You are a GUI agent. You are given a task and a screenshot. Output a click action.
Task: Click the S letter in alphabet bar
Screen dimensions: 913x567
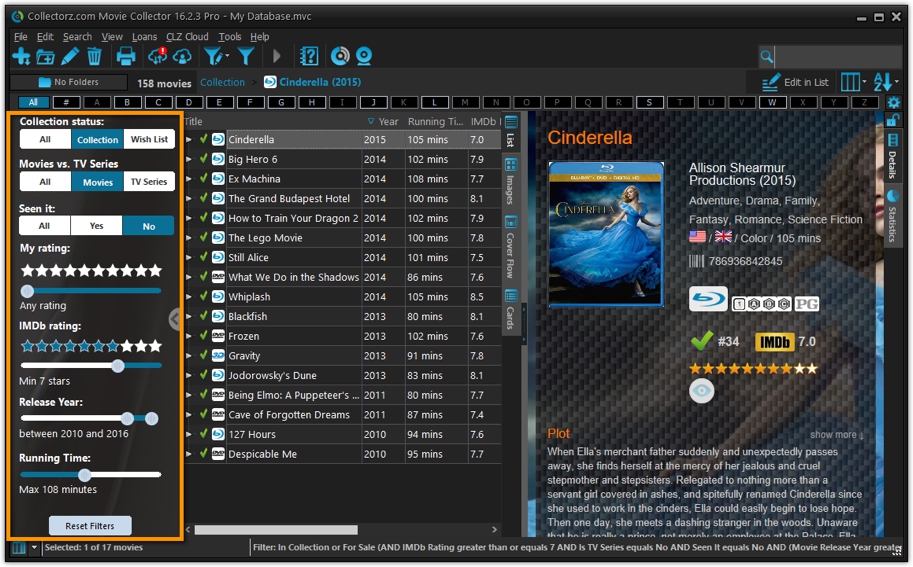[x=649, y=102]
